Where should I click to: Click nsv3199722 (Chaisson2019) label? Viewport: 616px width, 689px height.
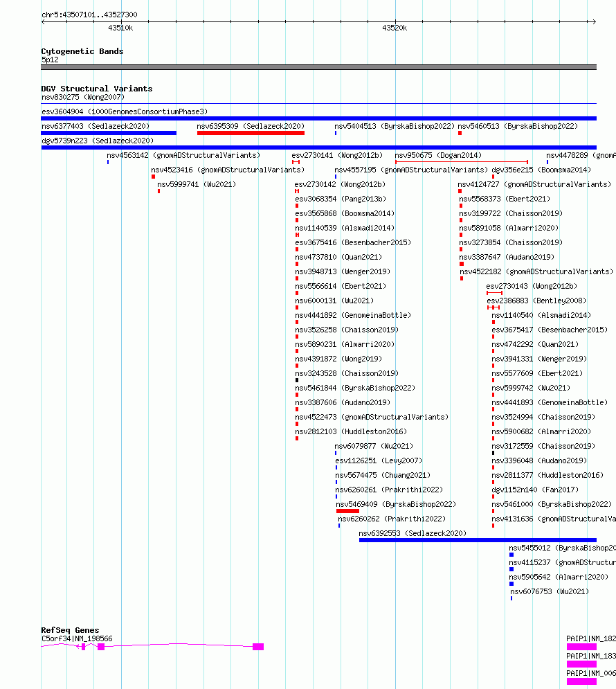point(511,213)
